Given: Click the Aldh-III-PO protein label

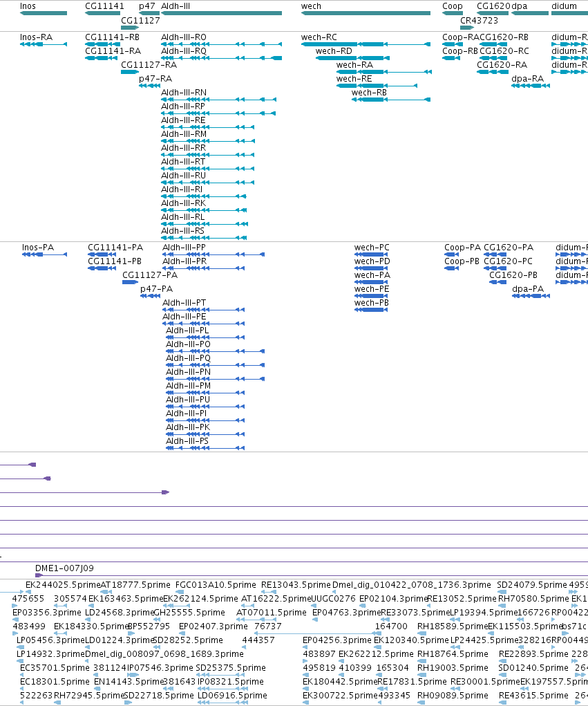Looking at the screenshot, I should [x=188, y=344].
